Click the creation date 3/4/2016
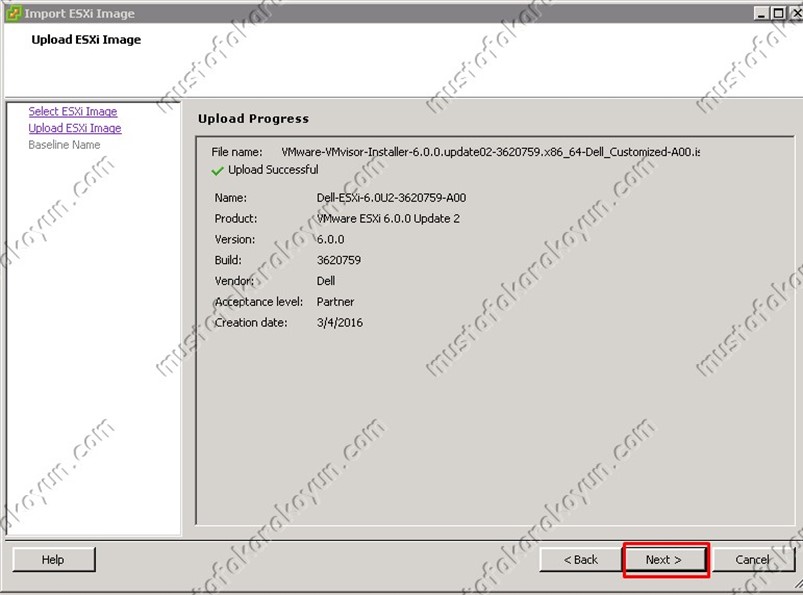 (x=340, y=323)
